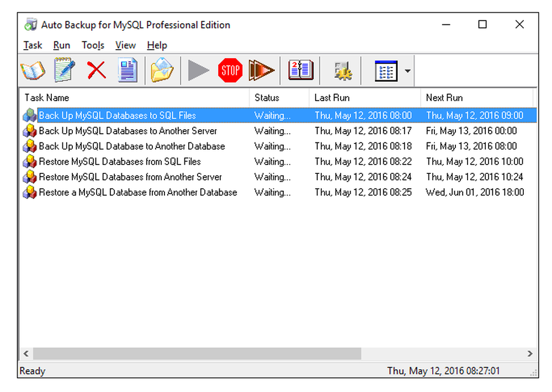This screenshot has height=392, width=552.
Task: Select Restore a MySQL Database from Another Database
Action: point(138,192)
